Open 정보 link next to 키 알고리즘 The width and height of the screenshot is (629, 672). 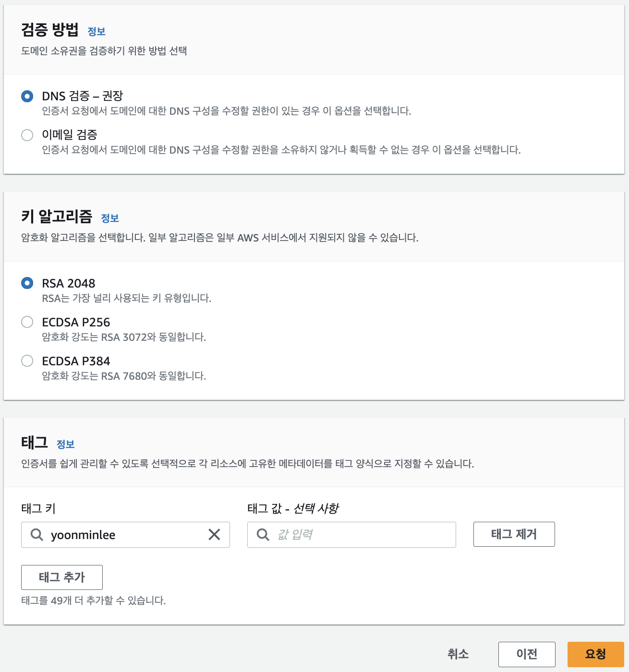(x=110, y=218)
